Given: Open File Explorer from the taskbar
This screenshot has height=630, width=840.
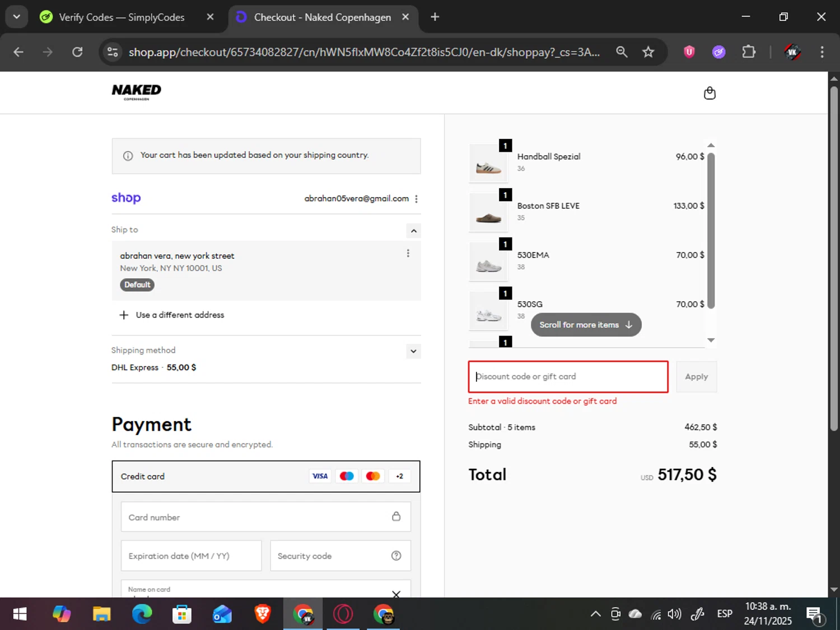Looking at the screenshot, I should (101, 614).
